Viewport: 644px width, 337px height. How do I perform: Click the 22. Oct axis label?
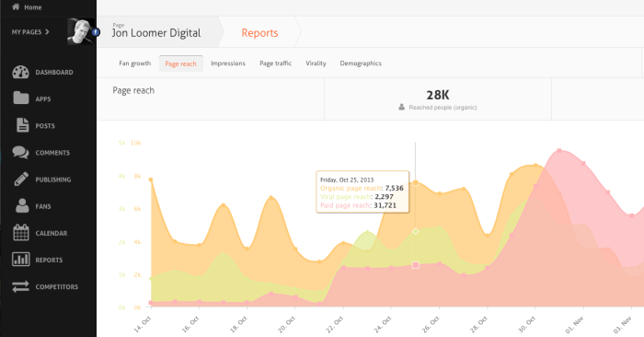[334, 325]
